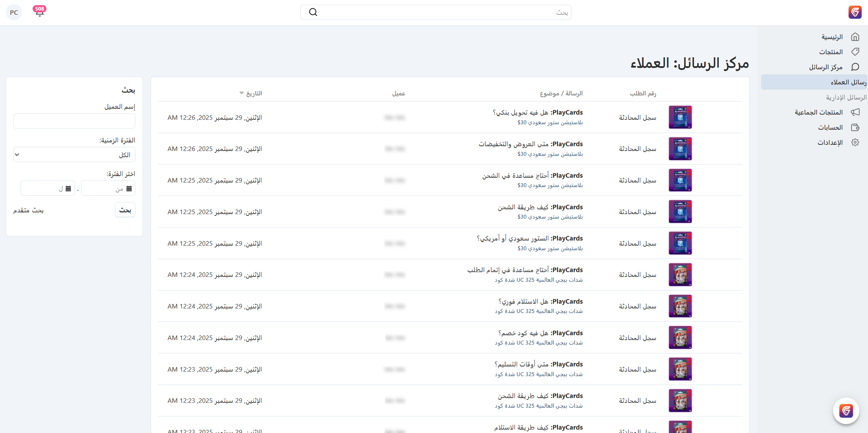Click the wallet icon for الحسابات
868x433 pixels.
tap(855, 127)
